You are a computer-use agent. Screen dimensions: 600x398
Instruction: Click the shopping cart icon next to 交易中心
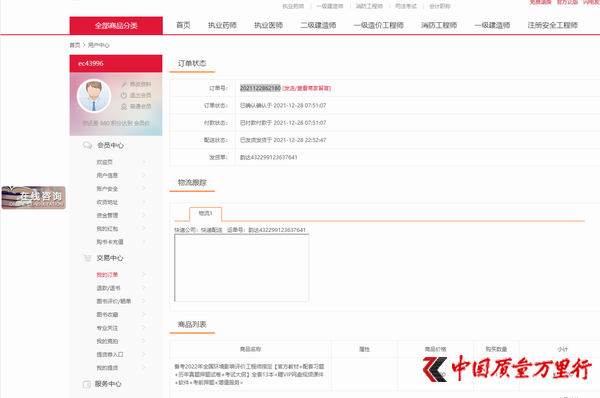tap(87, 258)
